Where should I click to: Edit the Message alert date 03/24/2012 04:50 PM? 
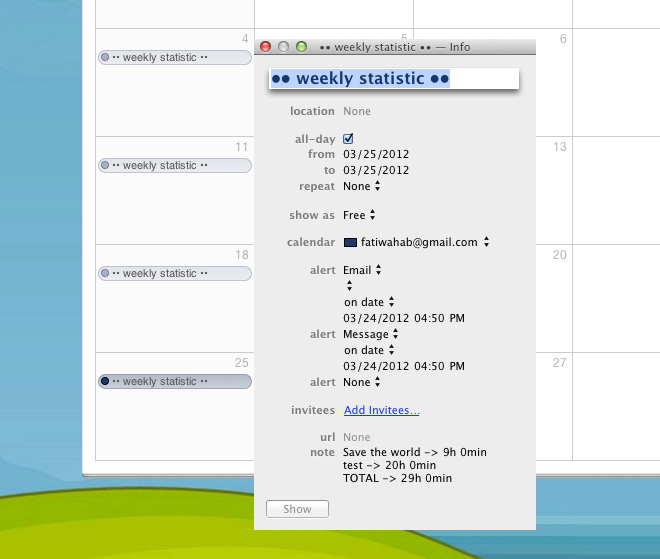point(404,366)
